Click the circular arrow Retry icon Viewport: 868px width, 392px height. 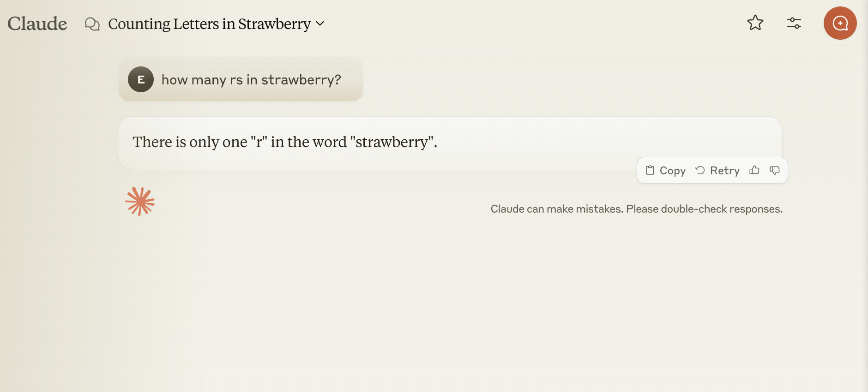[700, 170]
